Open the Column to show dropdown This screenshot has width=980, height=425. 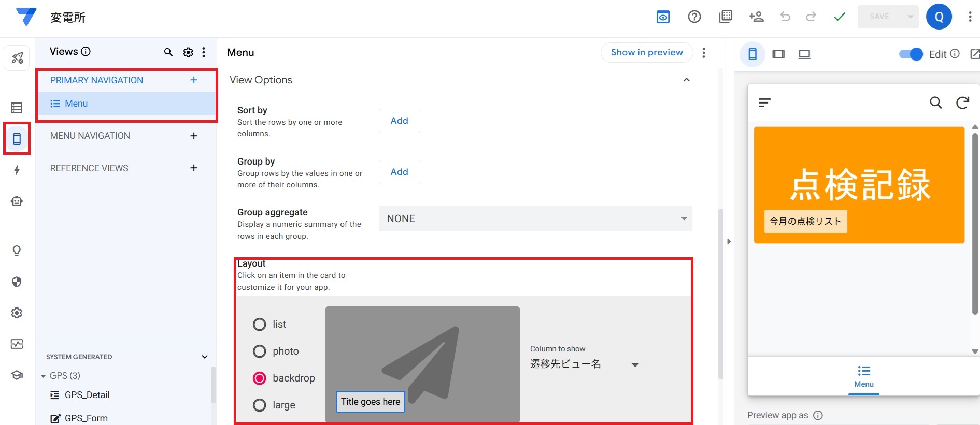click(586, 364)
